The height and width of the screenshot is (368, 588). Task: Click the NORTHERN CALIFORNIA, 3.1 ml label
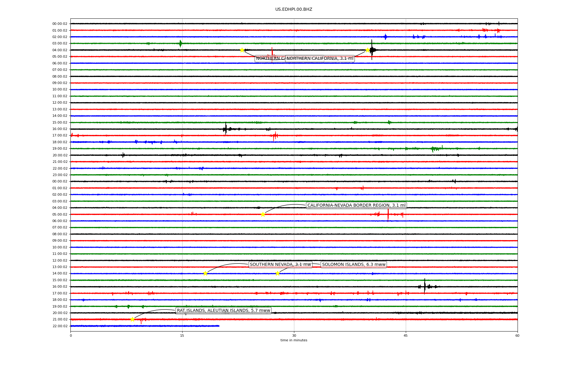click(320, 58)
